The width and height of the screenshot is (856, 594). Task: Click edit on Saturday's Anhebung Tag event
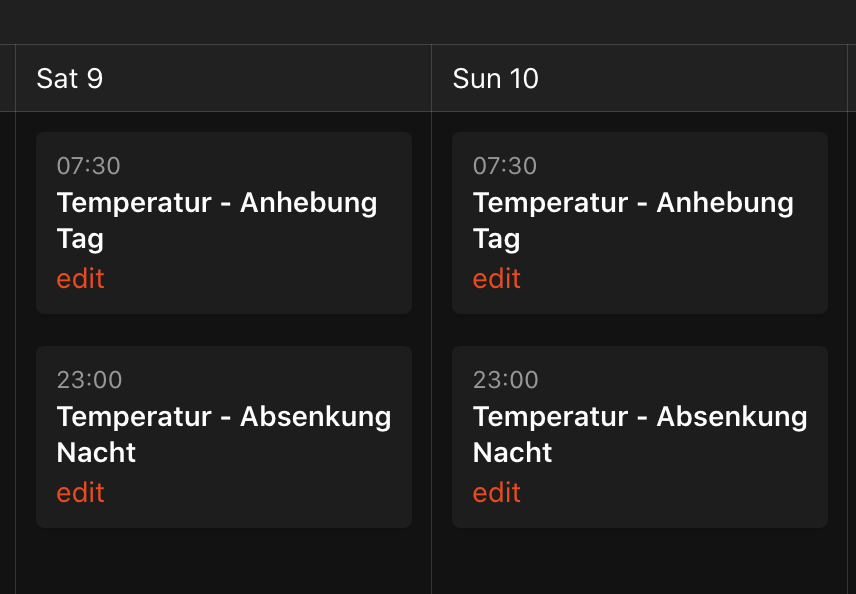click(80, 279)
